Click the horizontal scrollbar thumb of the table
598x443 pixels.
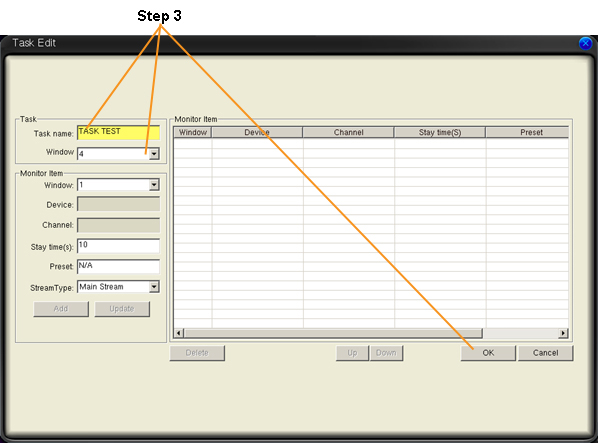(333, 333)
